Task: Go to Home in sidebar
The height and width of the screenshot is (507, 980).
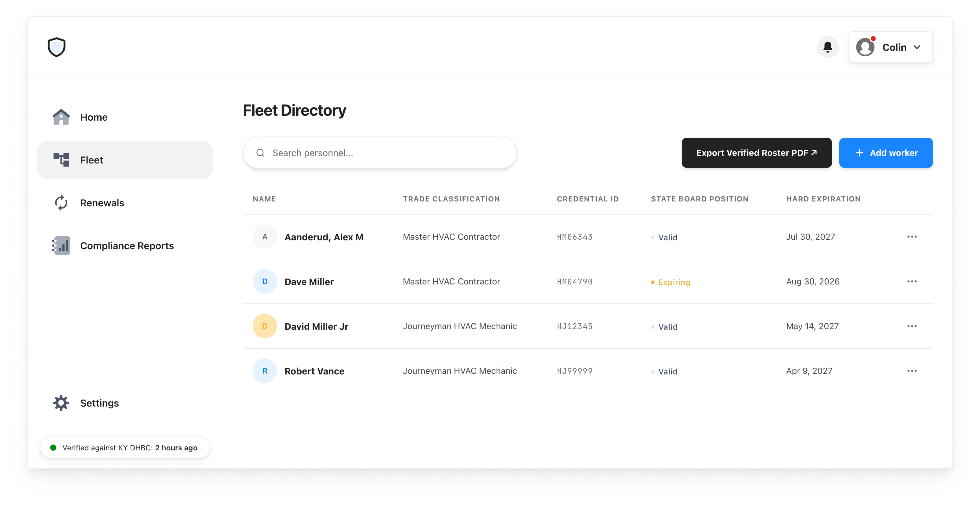Action: coord(125,117)
